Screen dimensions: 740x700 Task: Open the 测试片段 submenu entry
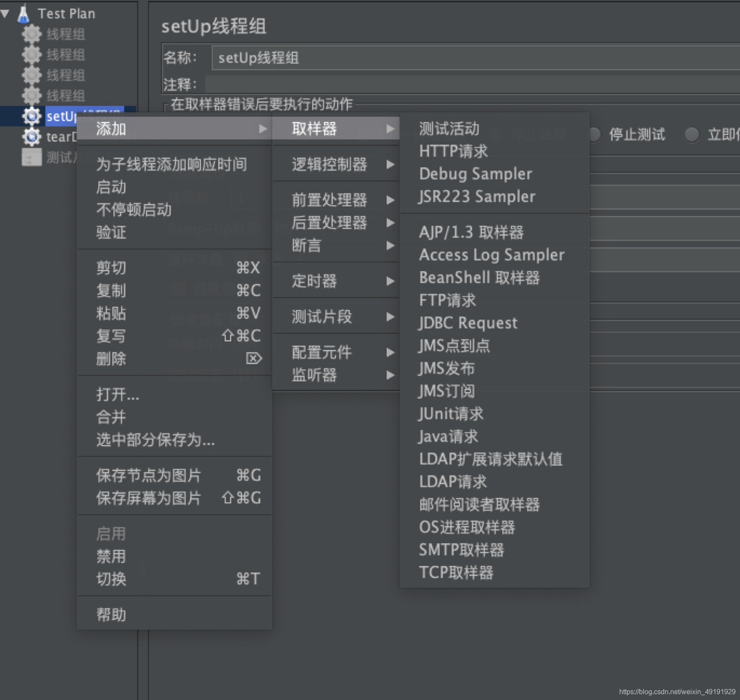coord(336,317)
